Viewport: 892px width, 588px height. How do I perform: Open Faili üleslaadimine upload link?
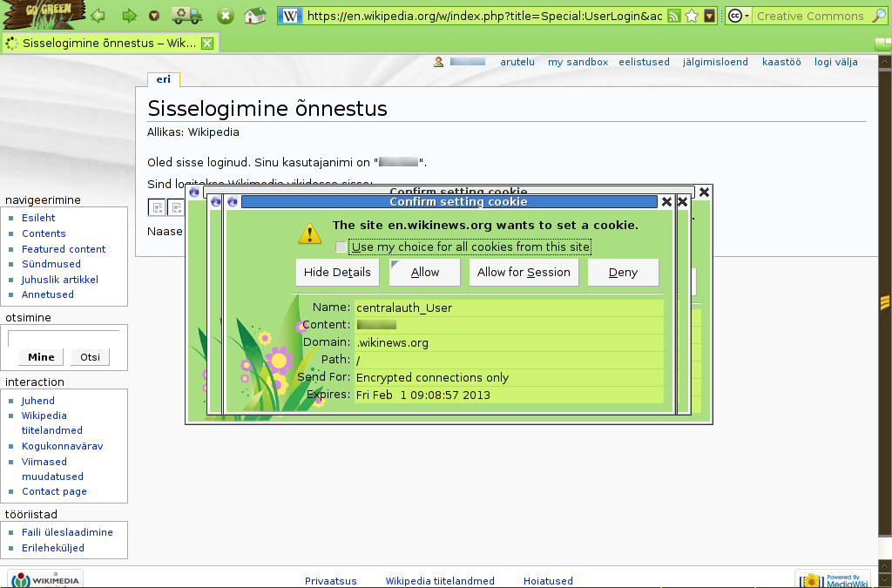[x=67, y=532]
